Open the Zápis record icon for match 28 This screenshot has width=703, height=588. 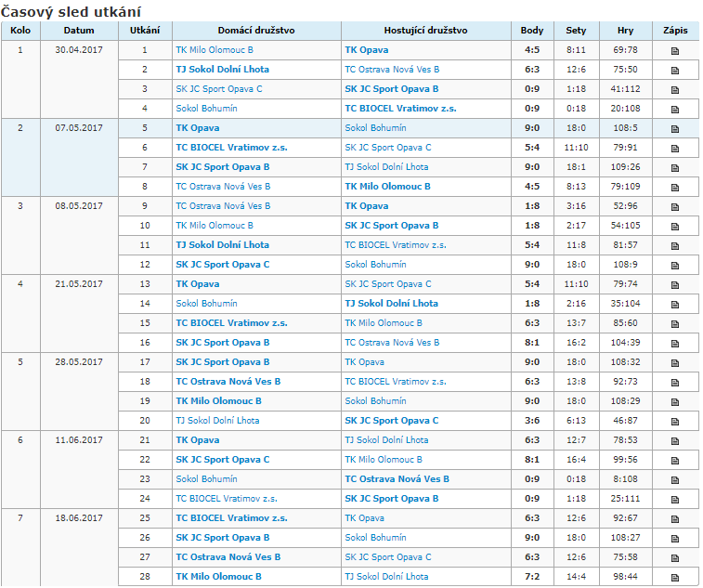click(x=675, y=577)
